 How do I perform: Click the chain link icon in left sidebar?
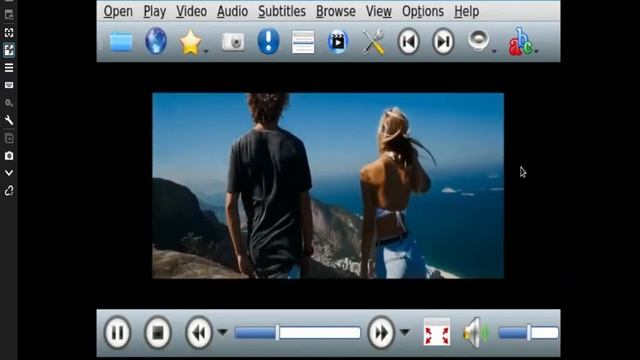pos(9,191)
